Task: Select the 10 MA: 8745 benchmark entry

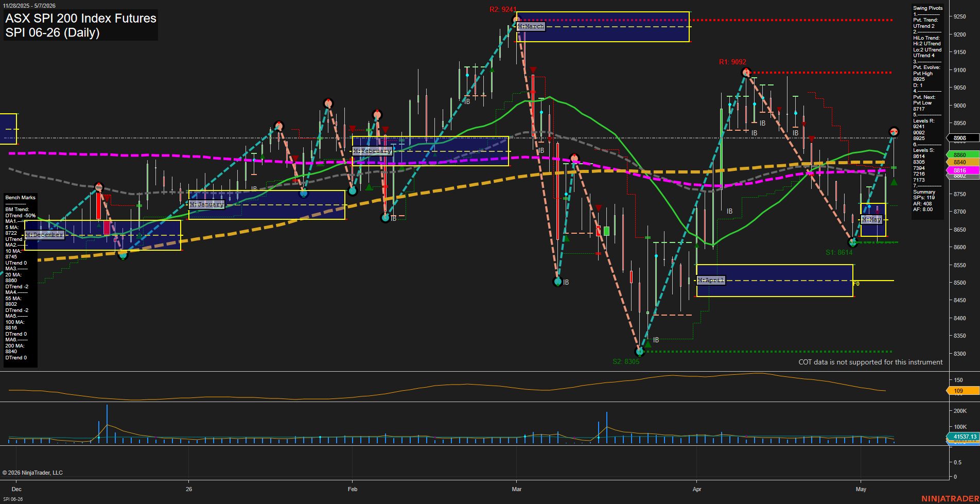Action: point(13,254)
